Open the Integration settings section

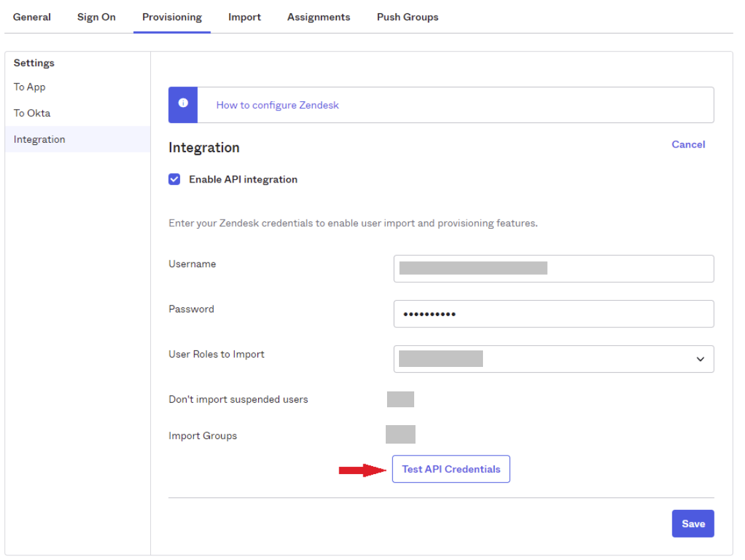coord(39,139)
